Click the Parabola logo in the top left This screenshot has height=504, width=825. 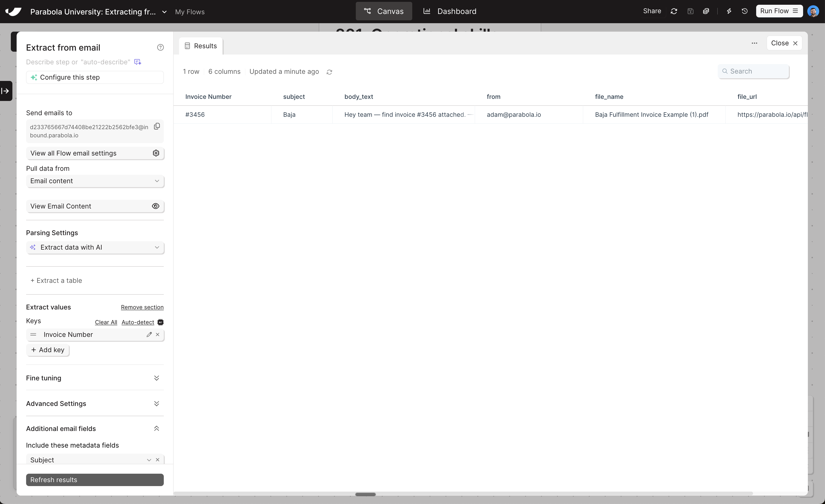click(x=13, y=12)
